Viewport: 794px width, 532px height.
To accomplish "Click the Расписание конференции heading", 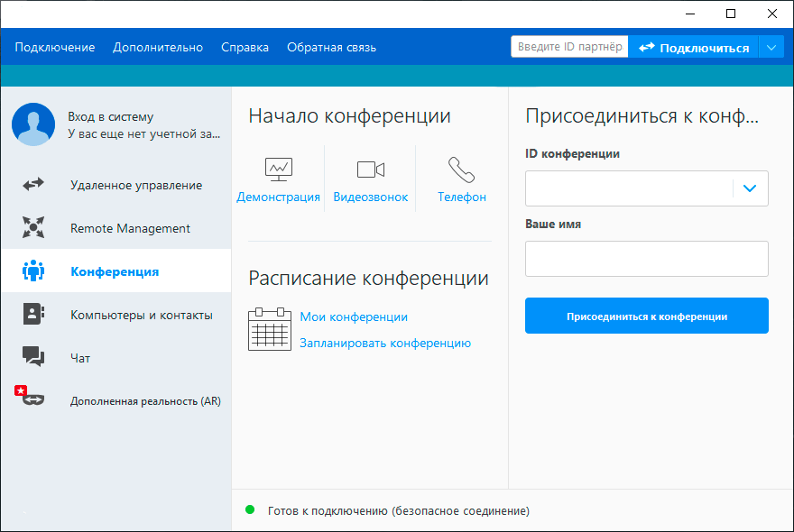I will click(x=369, y=278).
